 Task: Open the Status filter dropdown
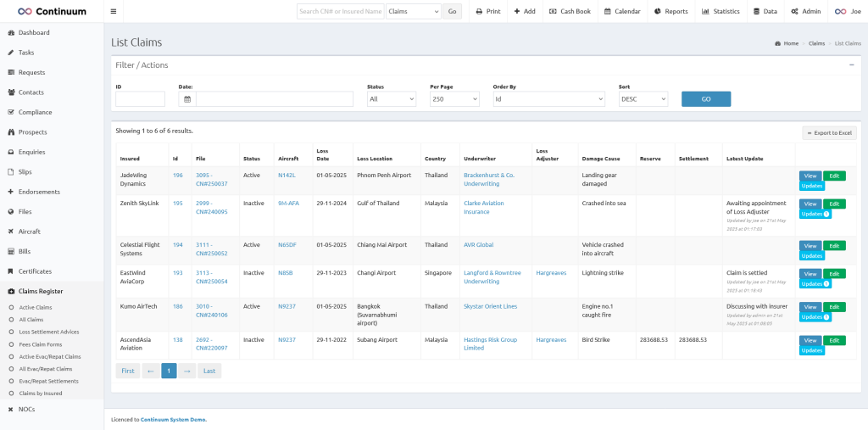[x=392, y=99]
